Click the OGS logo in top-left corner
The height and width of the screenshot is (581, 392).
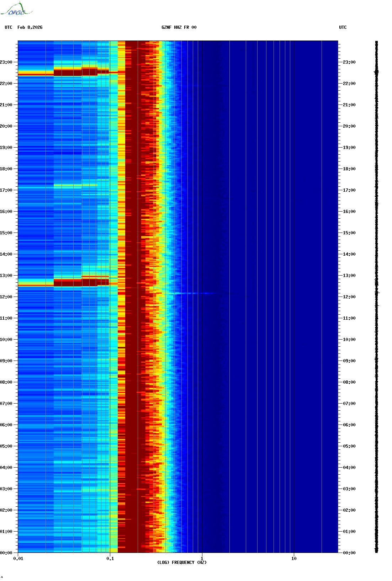tap(16, 9)
